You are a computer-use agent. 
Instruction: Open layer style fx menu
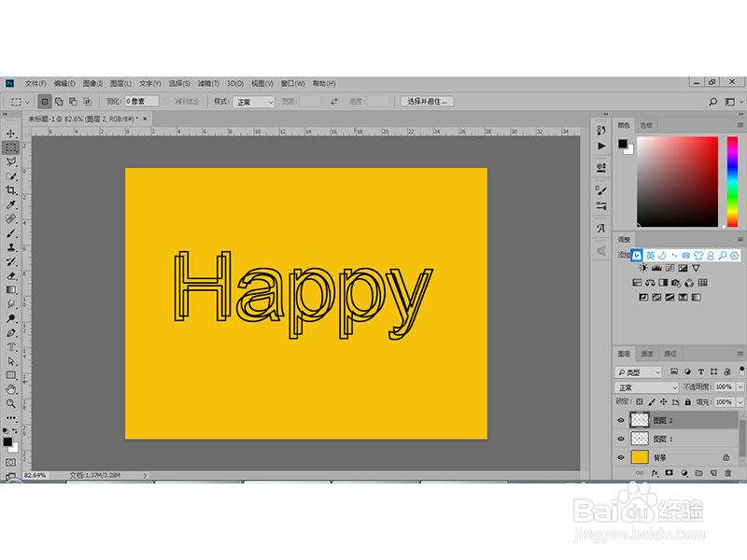[655, 473]
